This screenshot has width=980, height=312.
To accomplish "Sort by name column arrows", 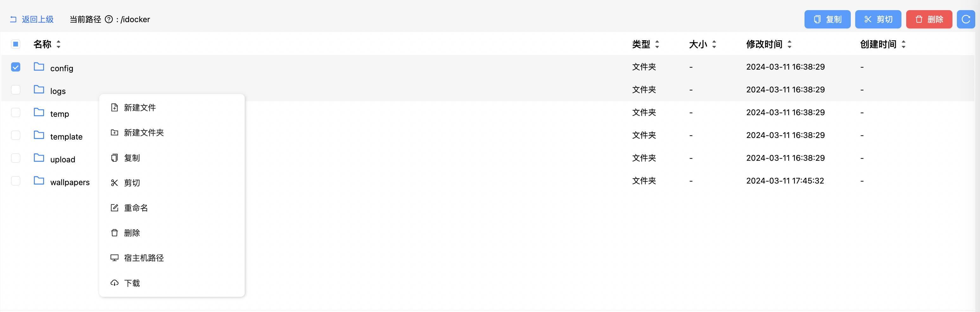I will pos(59,44).
